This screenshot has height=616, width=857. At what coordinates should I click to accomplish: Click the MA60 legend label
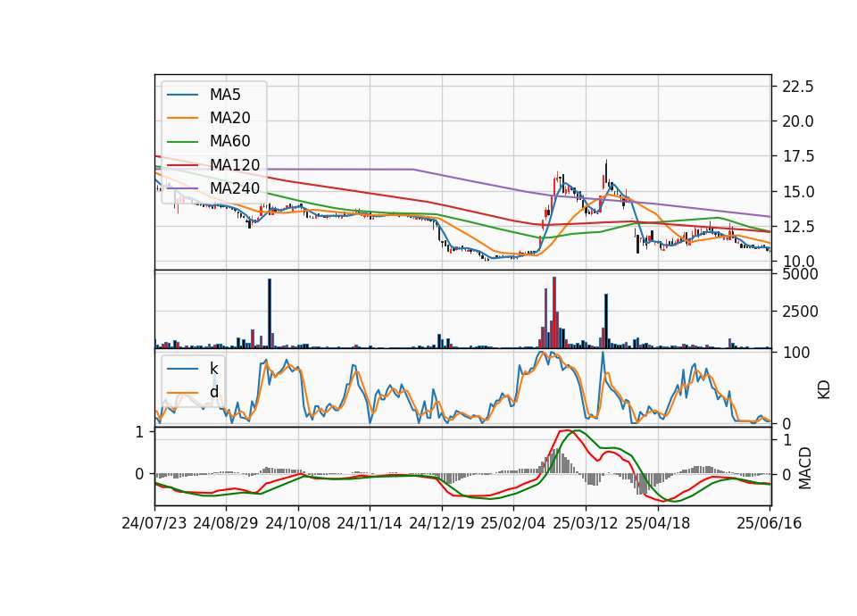click(x=229, y=141)
